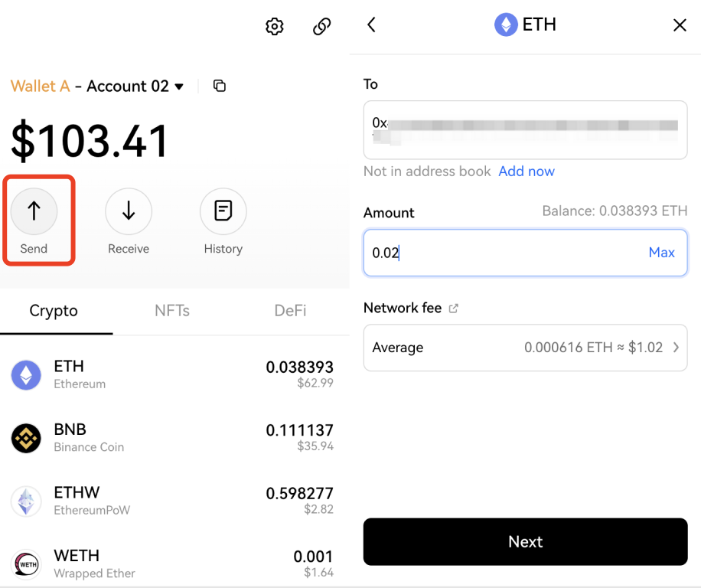Copy wallet address icon
This screenshot has height=588, width=701.
click(x=220, y=87)
